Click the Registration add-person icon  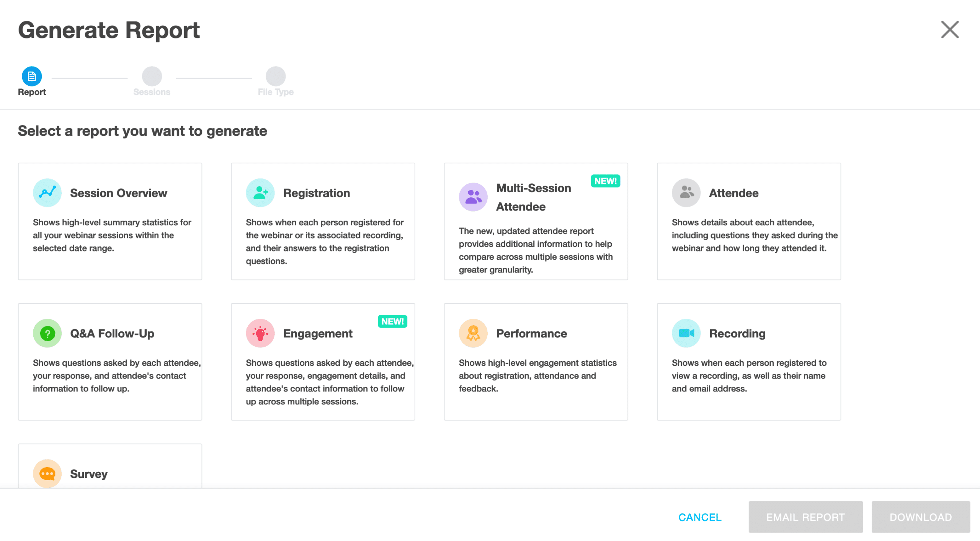coord(260,193)
